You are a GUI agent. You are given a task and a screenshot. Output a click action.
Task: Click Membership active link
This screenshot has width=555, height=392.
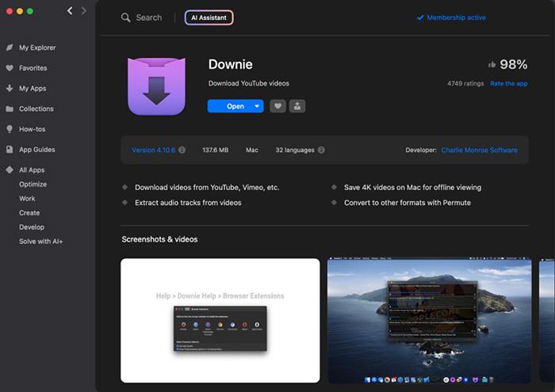(x=456, y=17)
